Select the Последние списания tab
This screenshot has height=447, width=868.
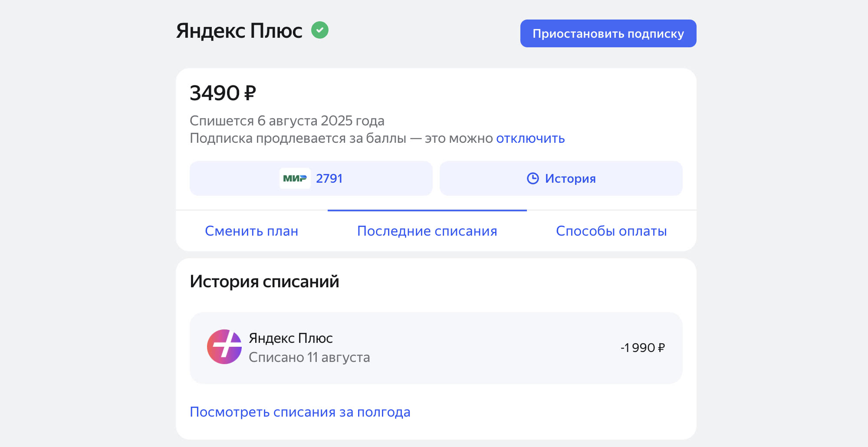point(427,231)
